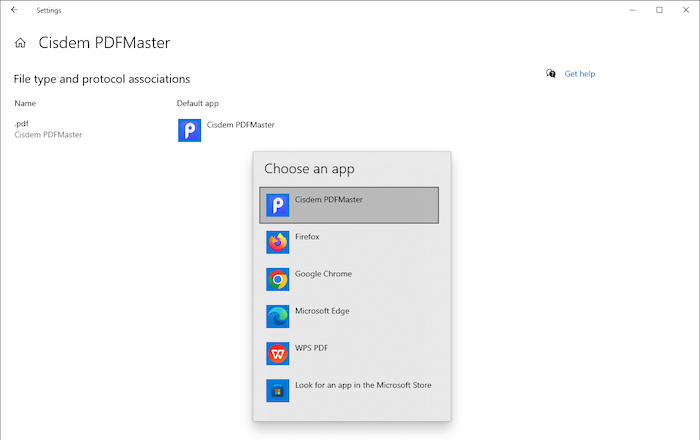Viewport: 700px width, 440px height.
Task: Click the Microsoft Store icon in app list
Action: point(277,390)
